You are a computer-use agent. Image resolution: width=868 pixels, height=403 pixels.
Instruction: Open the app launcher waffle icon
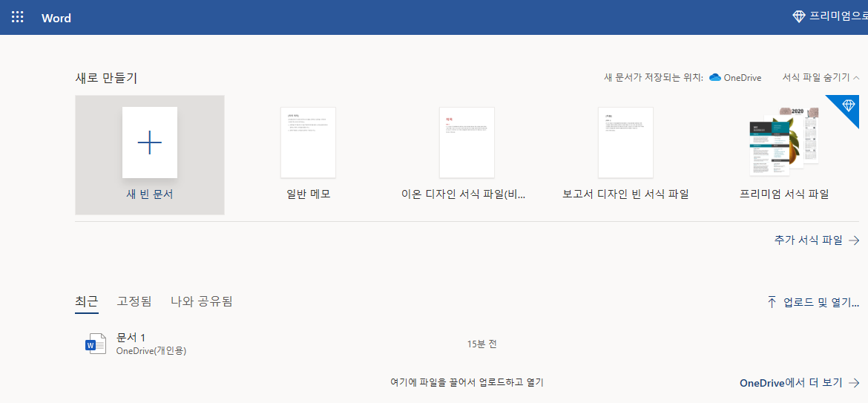(x=18, y=17)
